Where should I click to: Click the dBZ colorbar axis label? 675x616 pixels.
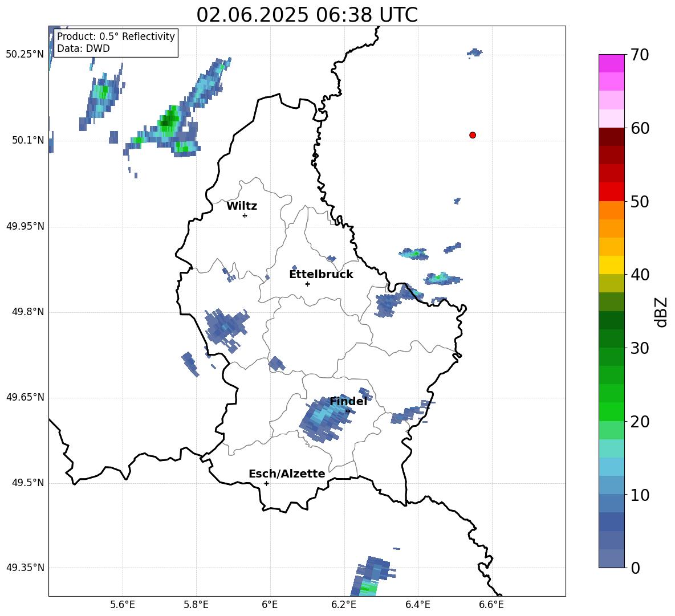[x=662, y=312]
